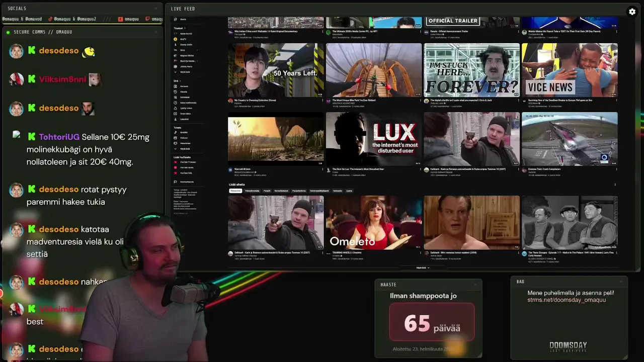Click the Doomsday Last Survivors logo in the ad panel
Screen dimensions: 644x362
(x=568, y=346)
